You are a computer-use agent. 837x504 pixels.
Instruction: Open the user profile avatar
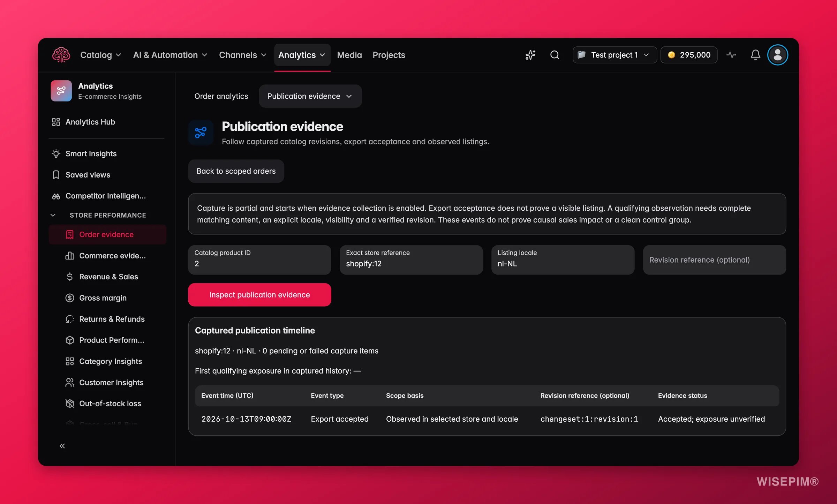click(x=777, y=55)
